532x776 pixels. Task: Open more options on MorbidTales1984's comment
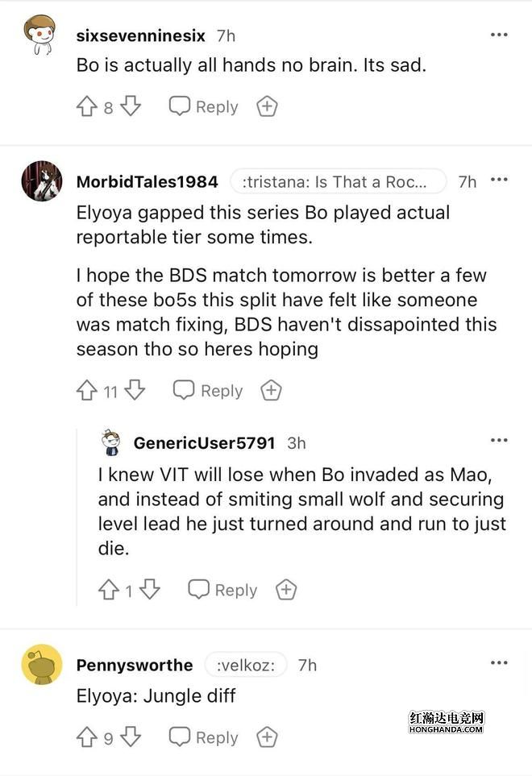coord(499,181)
